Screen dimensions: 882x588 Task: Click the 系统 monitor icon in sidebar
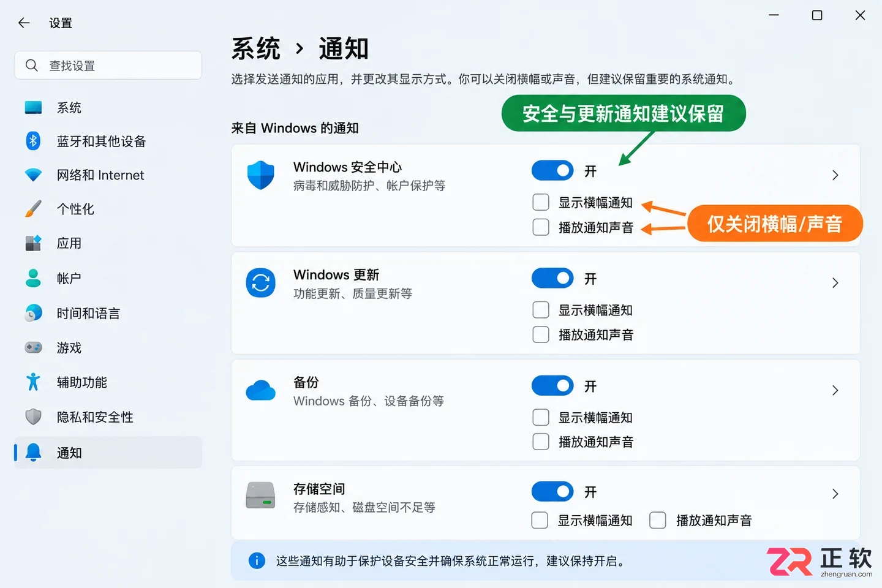[x=33, y=108]
